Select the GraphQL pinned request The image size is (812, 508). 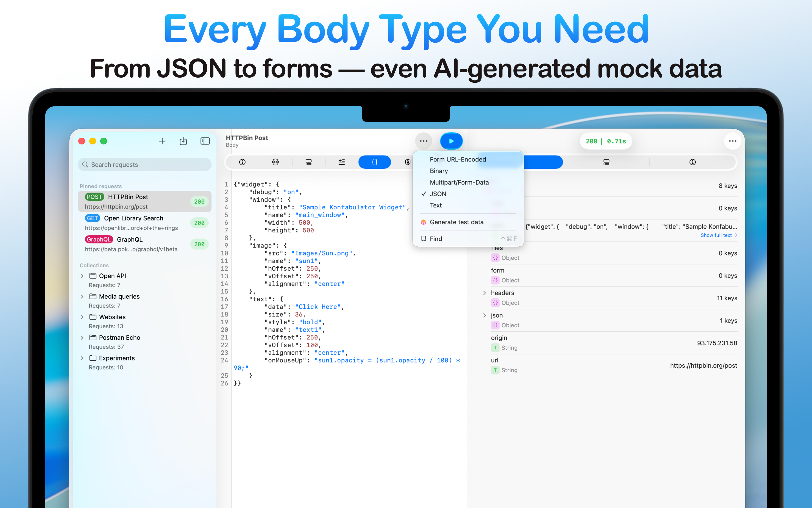click(145, 244)
